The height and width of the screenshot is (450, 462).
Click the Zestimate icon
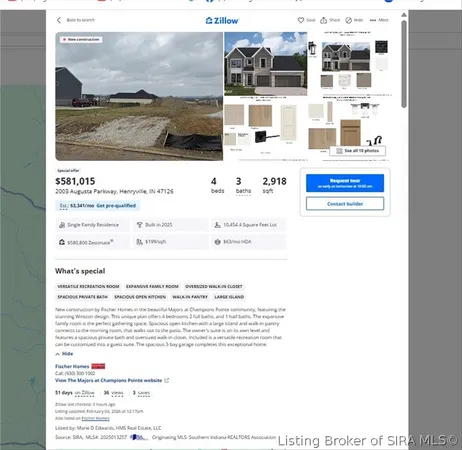pyautogui.click(x=62, y=242)
